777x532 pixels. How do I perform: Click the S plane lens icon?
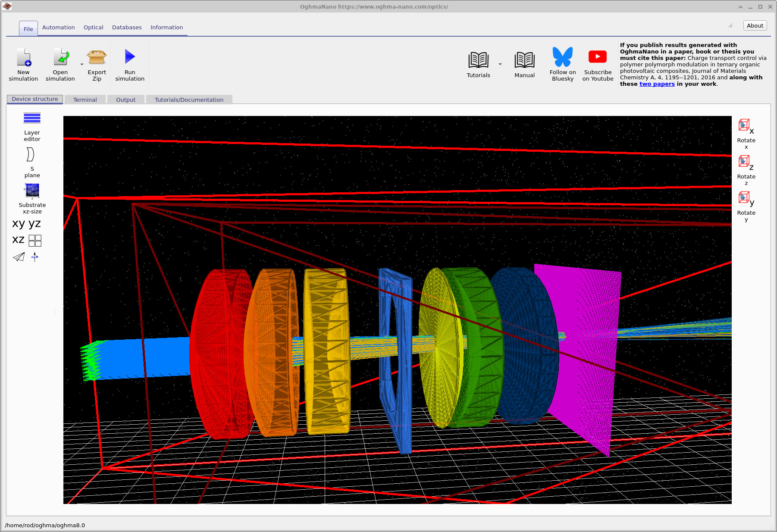tap(30, 155)
